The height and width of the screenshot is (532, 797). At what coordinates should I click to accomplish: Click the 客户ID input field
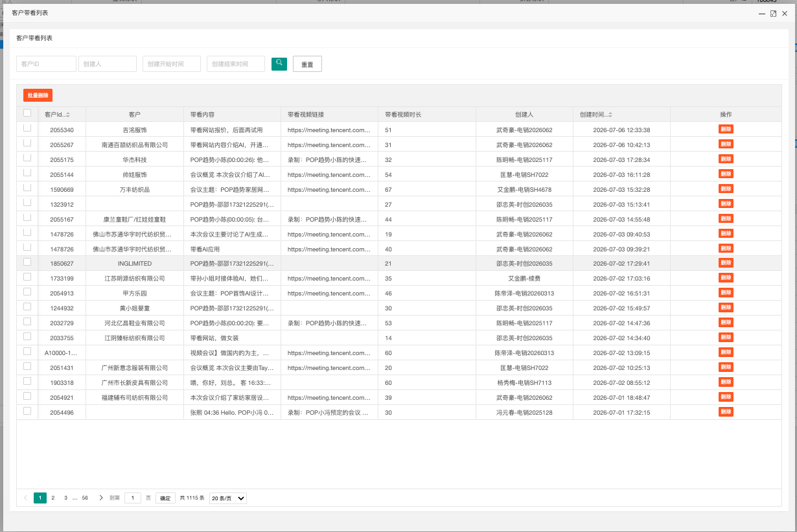point(46,64)
